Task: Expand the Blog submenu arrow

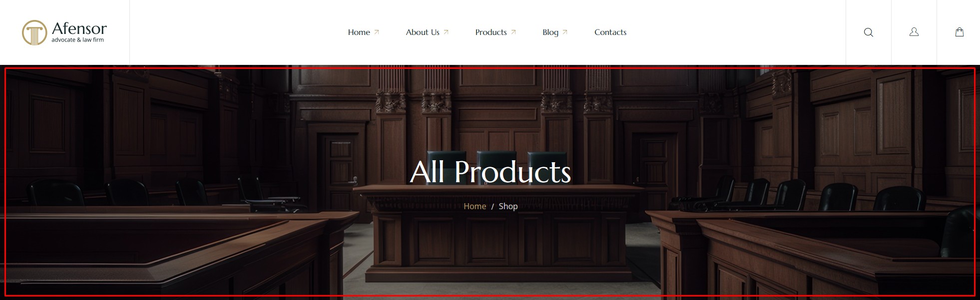Action: pos(565,32)
